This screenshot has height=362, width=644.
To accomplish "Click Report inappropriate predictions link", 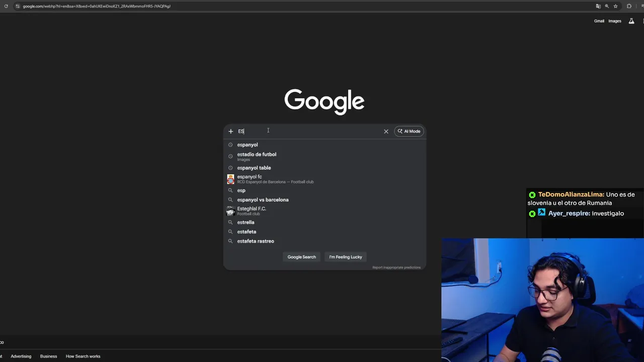I will (x=396, y=267).
